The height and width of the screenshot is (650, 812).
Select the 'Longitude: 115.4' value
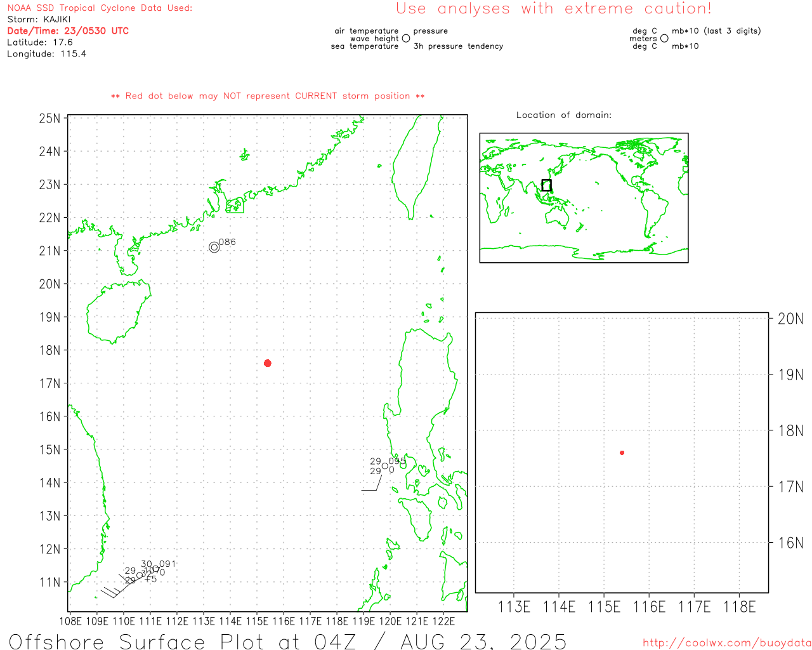coord(46,54)
